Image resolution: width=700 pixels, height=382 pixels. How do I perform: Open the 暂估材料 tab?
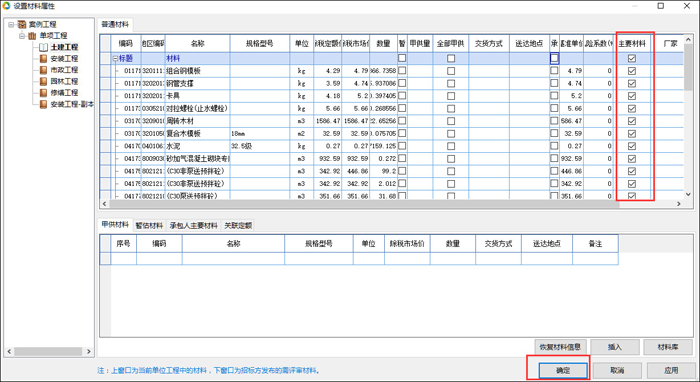(x=149, y=225)
